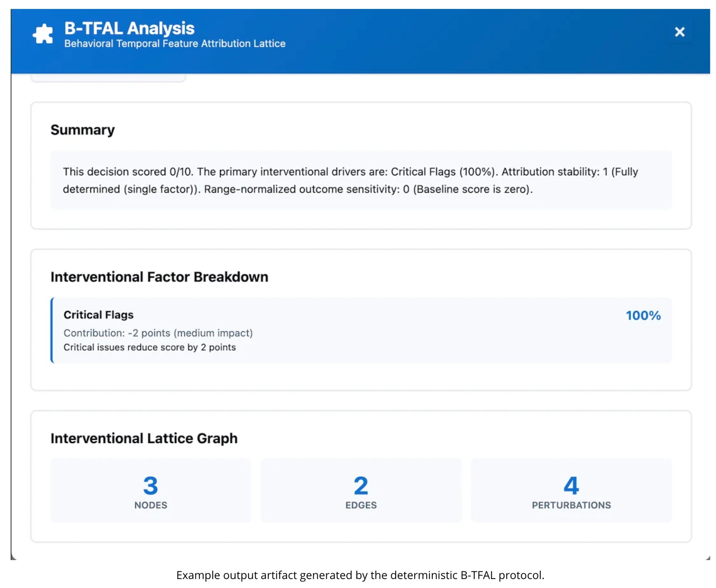
Task: Click the decision summary text box
Action: [x=361, y=180]
